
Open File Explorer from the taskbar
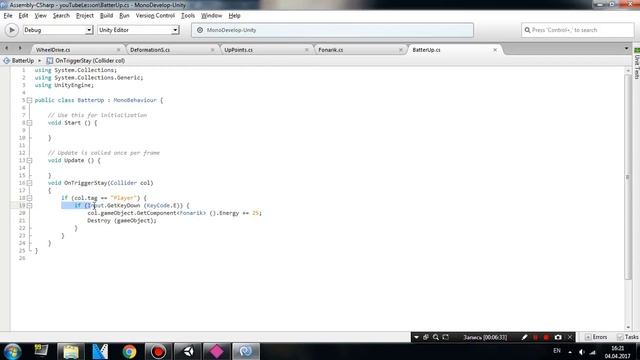pyautogui.click(x=71, y=351)
